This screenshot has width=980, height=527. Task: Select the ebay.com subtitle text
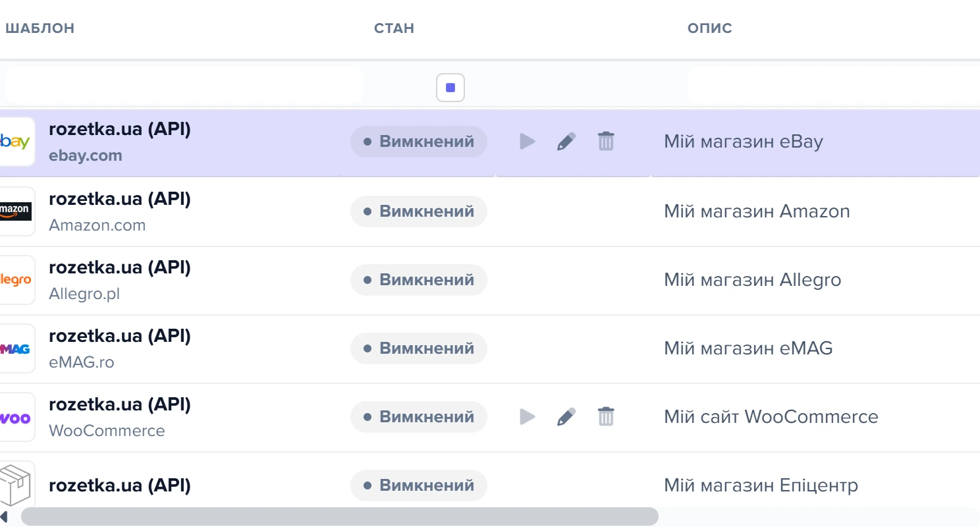pos(86,156)
